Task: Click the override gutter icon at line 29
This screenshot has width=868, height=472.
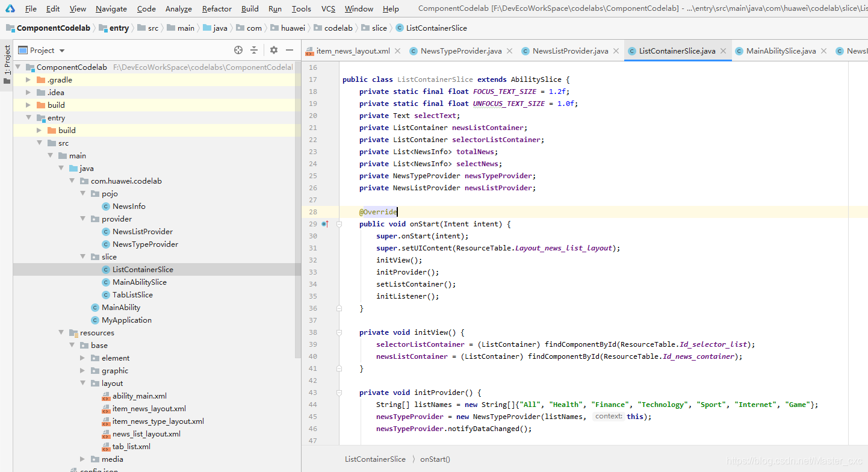Action: 325,224
